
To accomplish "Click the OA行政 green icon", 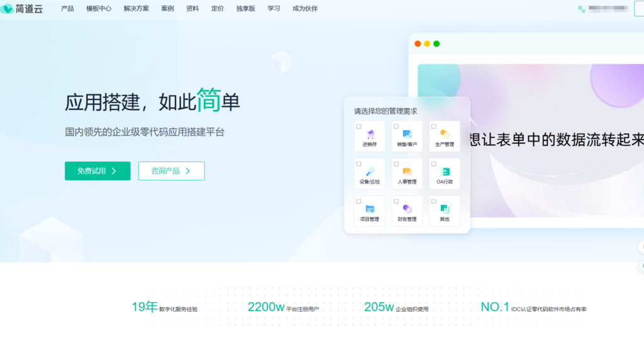I will pyautogui.click(x=445, y=172).
